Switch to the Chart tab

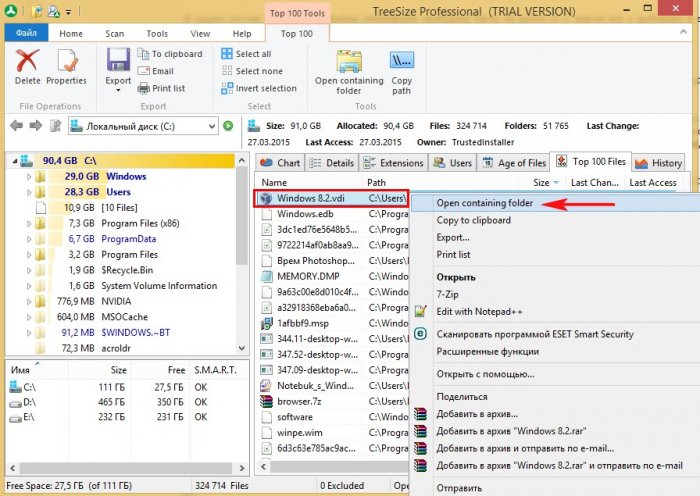[281, 163]
